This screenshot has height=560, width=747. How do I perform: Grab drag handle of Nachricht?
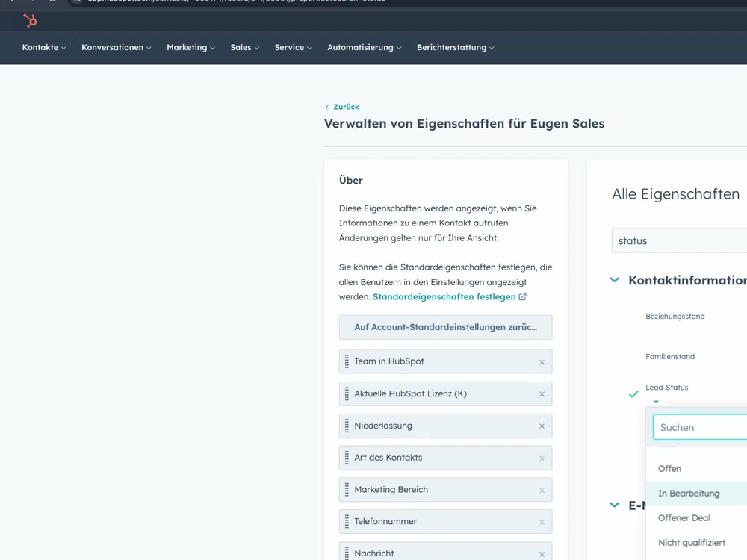click(x=347, y=553)
